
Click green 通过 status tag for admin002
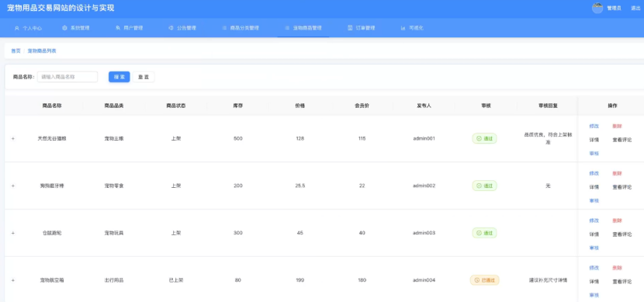pyautogui.click(x=484, y=186)
